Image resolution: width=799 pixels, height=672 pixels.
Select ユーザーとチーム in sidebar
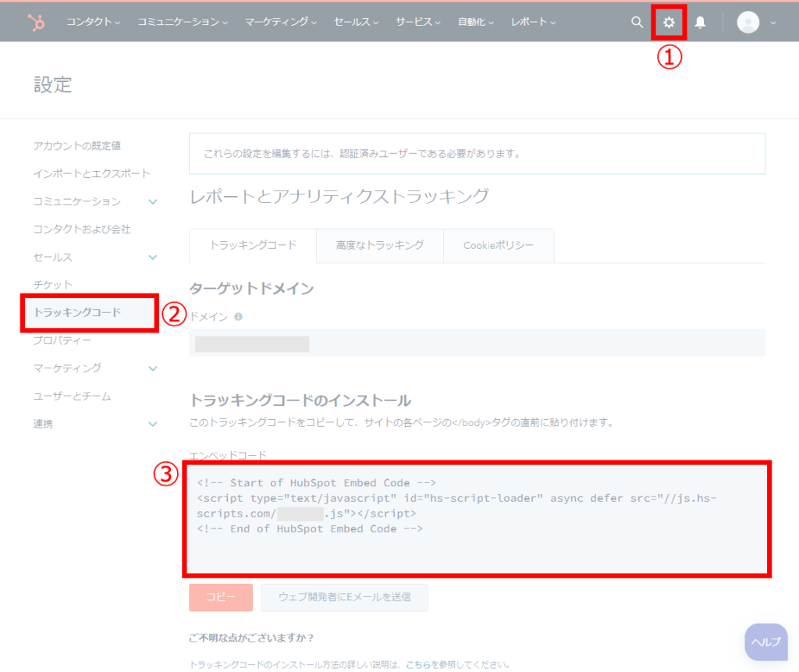coord(72,396)
